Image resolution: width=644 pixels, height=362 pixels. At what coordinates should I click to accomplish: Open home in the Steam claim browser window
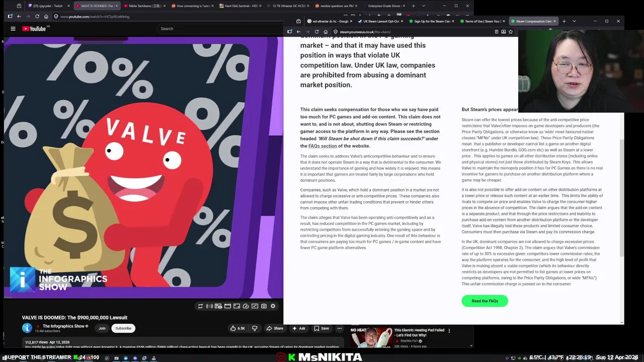point(326,32)
